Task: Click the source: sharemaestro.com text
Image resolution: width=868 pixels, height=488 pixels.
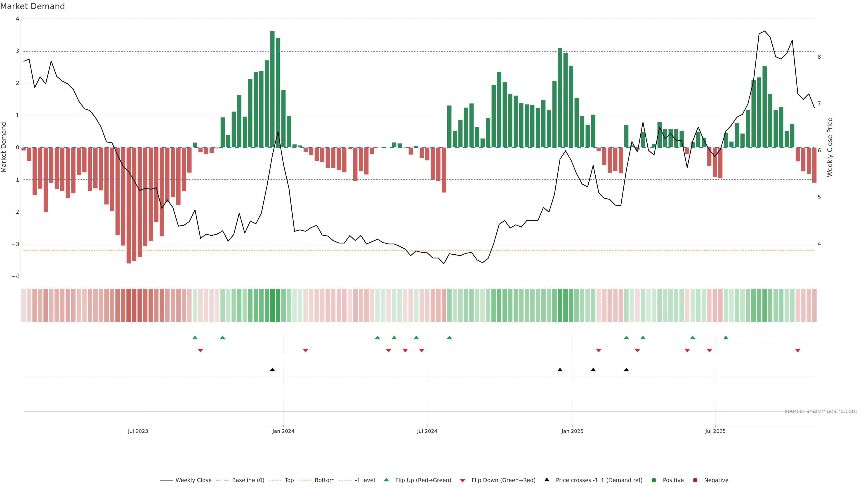Action: pos(821,411)
